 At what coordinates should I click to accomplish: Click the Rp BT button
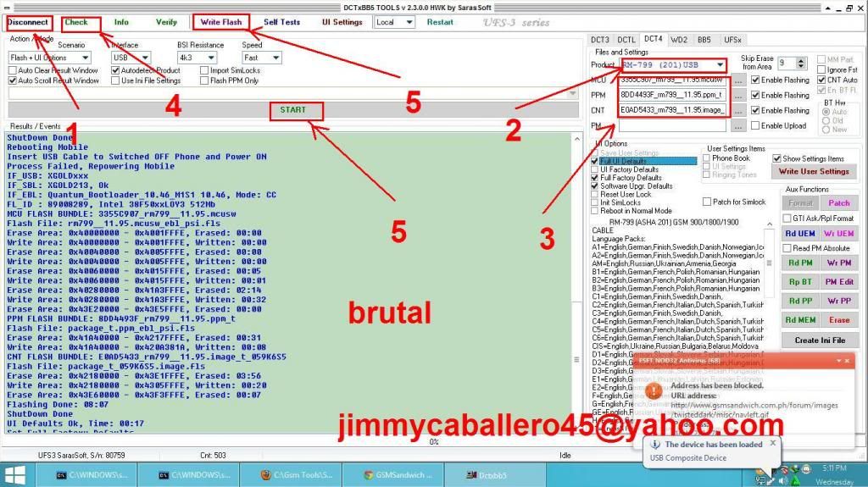[x=800, y=282]
